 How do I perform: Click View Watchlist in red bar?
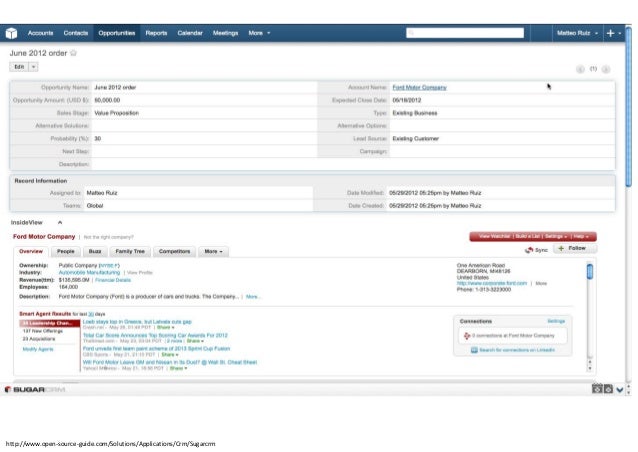(494, 236)
